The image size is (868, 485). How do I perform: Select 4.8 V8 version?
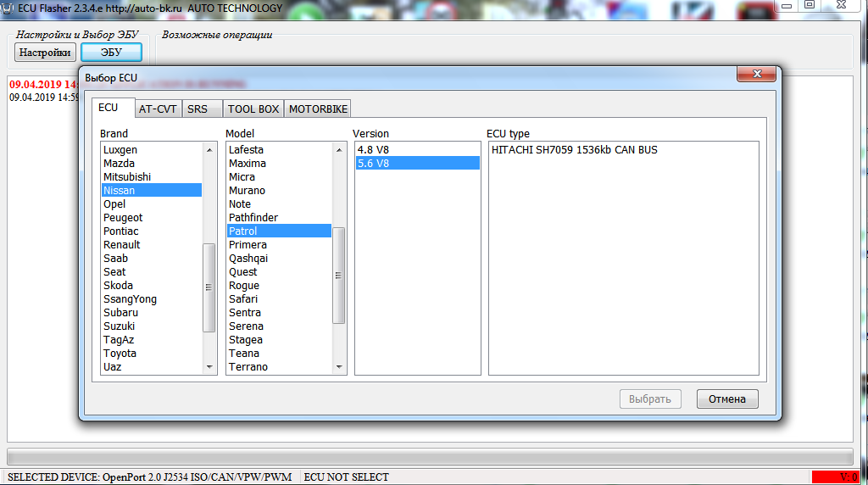(417, 149)
